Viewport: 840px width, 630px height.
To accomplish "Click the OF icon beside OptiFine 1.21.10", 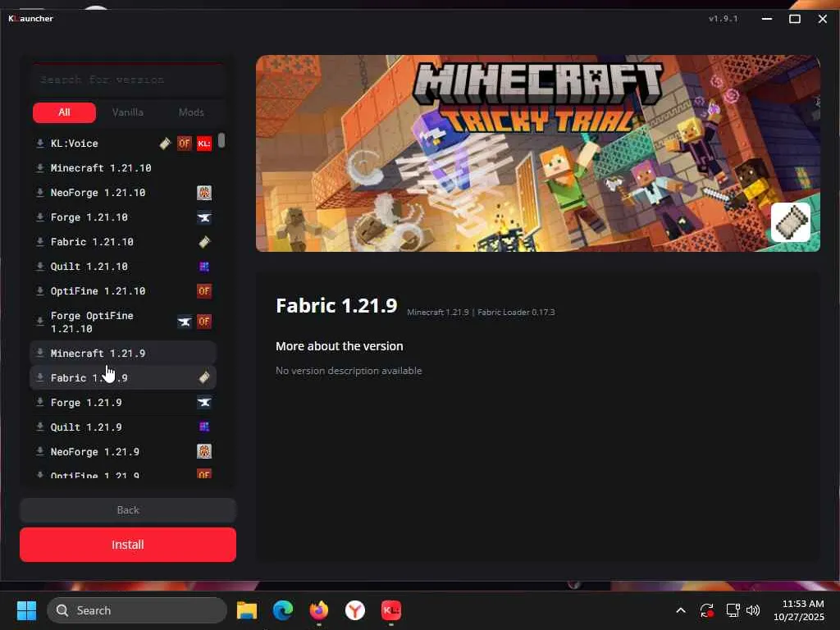I will 204,291.
